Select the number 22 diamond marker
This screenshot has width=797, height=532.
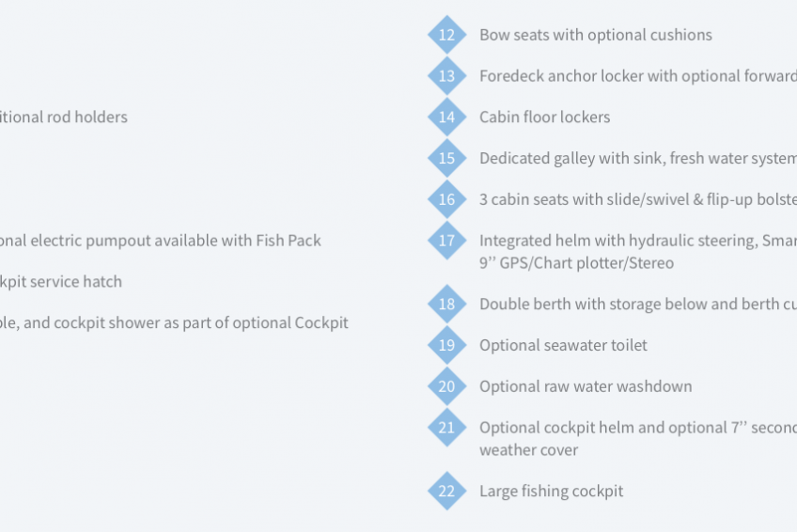tap(446, 491)
